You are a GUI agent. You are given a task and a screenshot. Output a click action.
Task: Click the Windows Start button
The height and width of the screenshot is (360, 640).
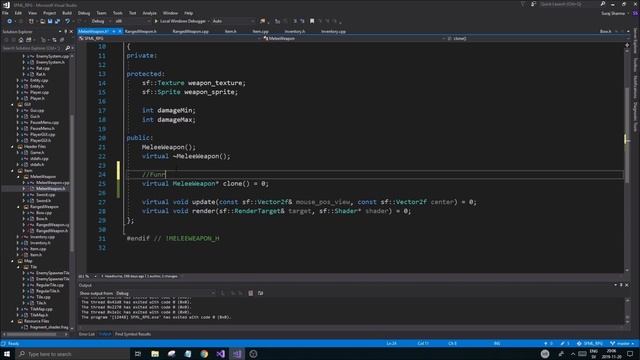tap(7, 354)
